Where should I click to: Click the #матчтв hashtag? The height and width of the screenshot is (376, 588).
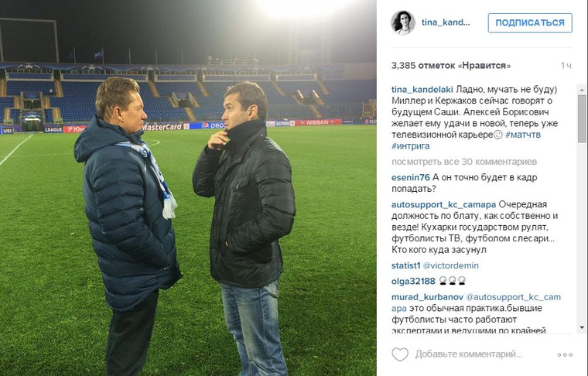pos(523,135)
